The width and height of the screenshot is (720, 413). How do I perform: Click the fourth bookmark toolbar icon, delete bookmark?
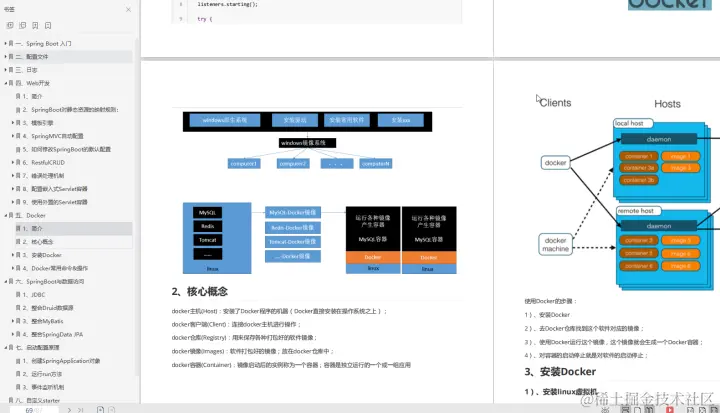48,25
